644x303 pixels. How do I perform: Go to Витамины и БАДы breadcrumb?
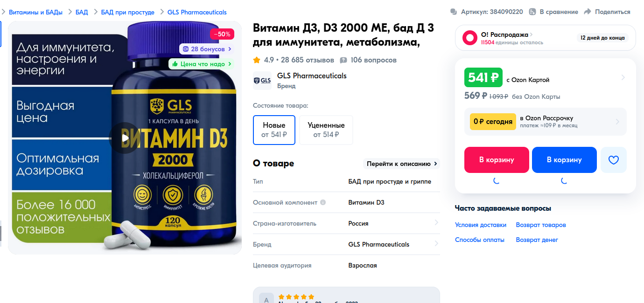click(x=35, y=12)
